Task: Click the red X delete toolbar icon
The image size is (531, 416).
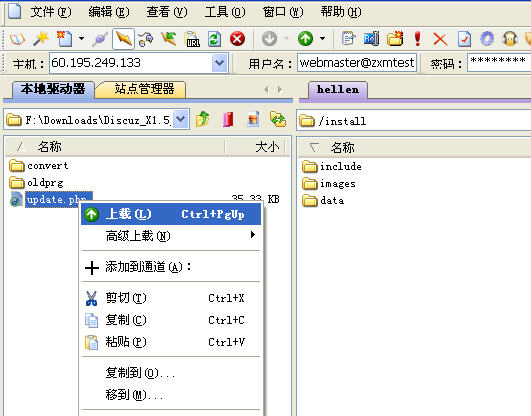Action: coord(440,39)
